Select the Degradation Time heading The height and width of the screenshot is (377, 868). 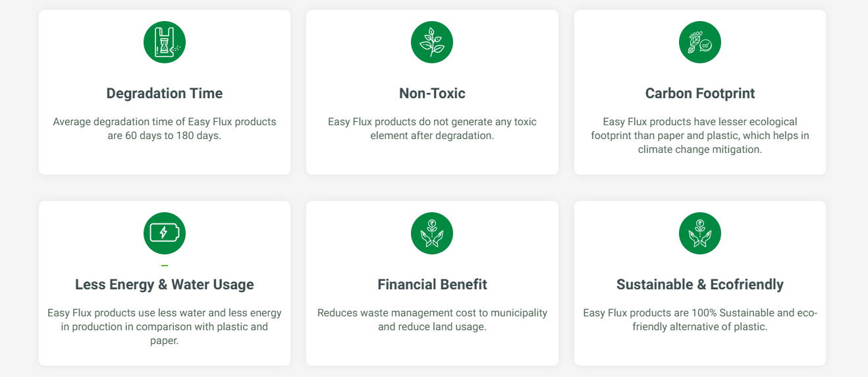point(165,94)
